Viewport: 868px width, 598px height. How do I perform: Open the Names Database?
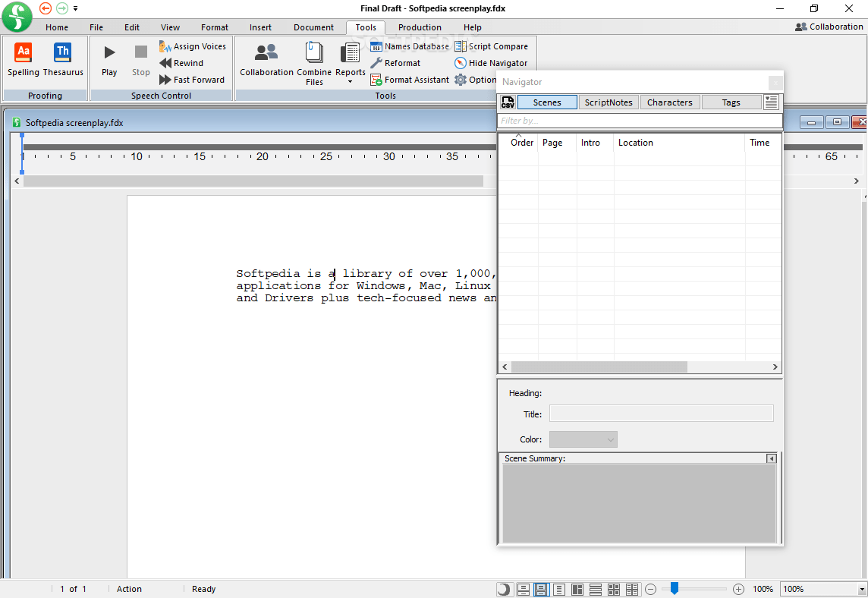pyautogui.click(x=410, y=46)
